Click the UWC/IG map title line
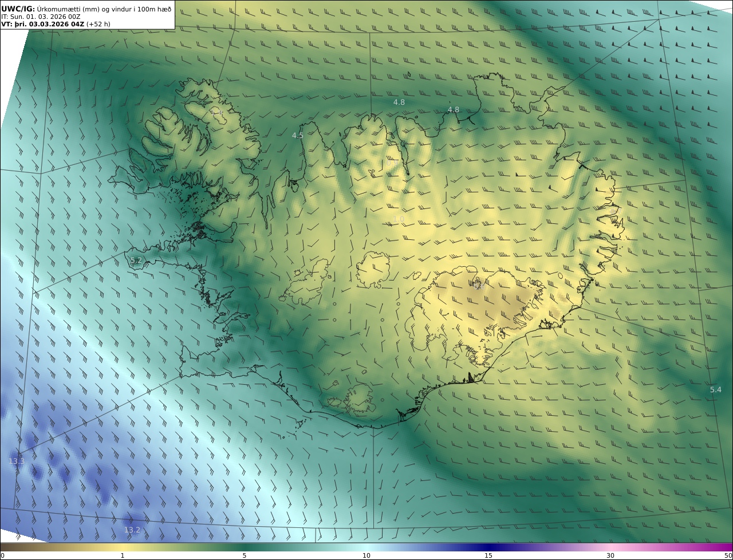The width and height of the screenshot is (733, 560). [x=86, y=9]
